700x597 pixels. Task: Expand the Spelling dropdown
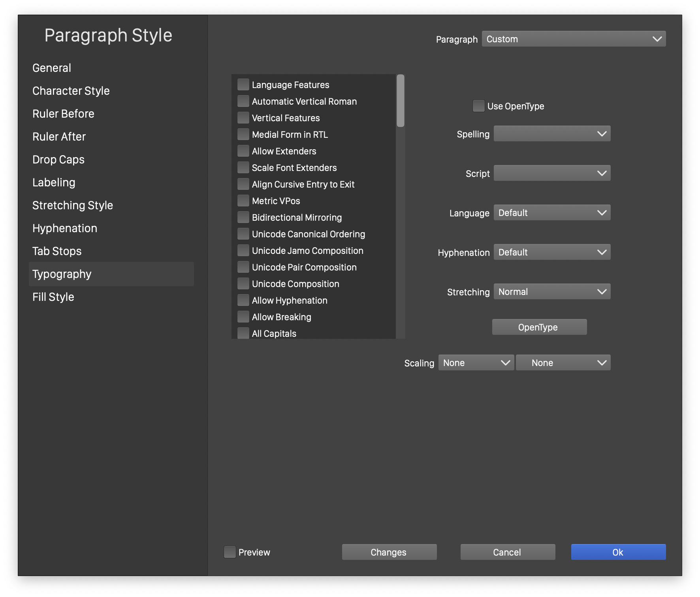point(551,133)
